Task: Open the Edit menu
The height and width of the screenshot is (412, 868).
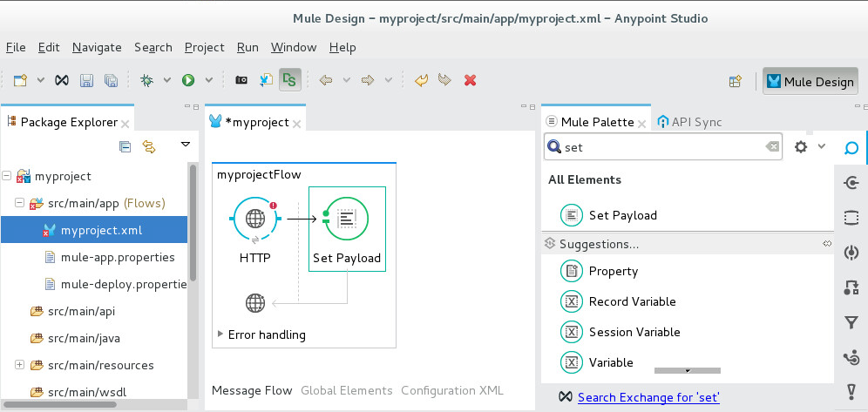Action: point(49,48)
